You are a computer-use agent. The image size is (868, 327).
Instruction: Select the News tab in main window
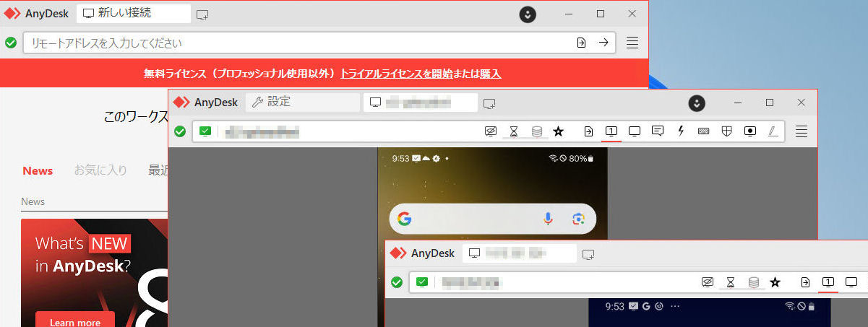[x=38, y=170]
